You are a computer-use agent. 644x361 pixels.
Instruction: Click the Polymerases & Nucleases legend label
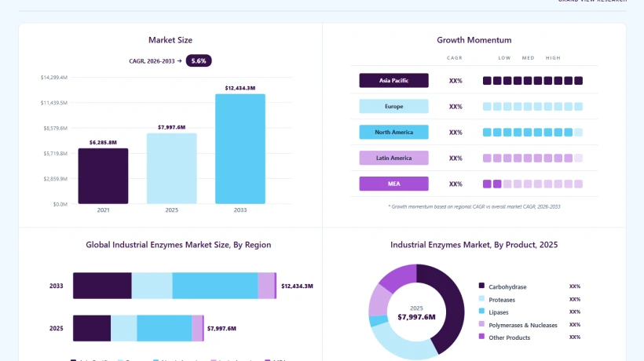[x=523, y=325]
